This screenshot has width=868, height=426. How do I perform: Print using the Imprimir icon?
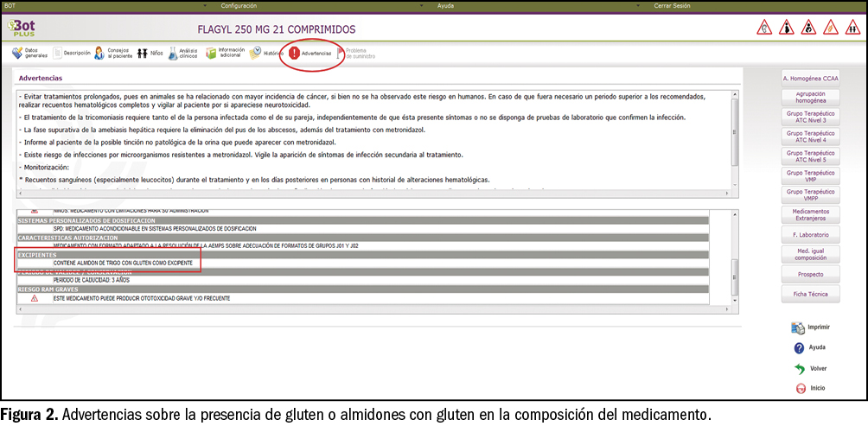coord(799,327)
